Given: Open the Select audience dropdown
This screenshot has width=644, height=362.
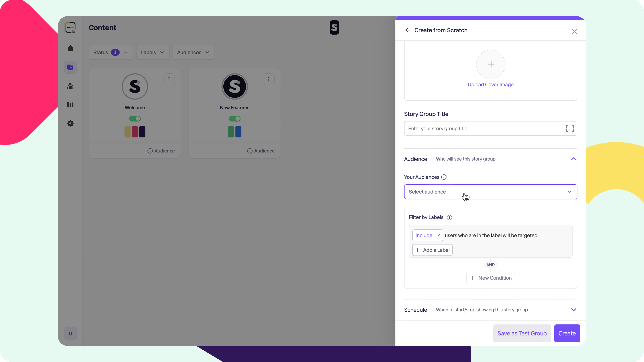Looking at the screenshot, I should coord(490,192).
